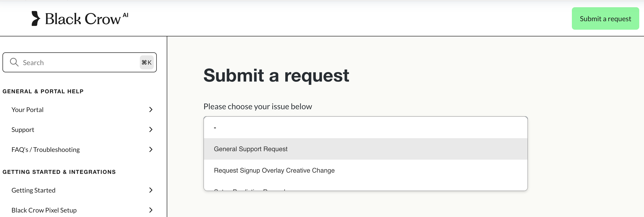Expand the Your Portal chevron arrow

tap(151, 110)
